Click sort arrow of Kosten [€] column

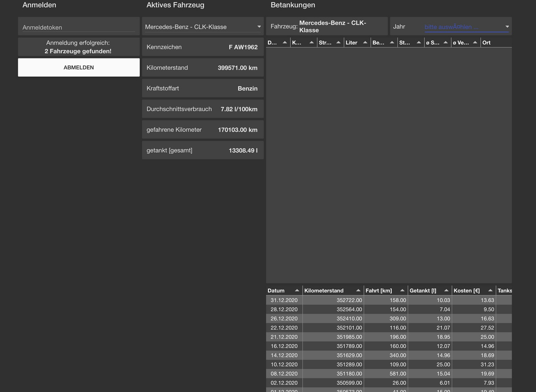(x=490, y=291)
